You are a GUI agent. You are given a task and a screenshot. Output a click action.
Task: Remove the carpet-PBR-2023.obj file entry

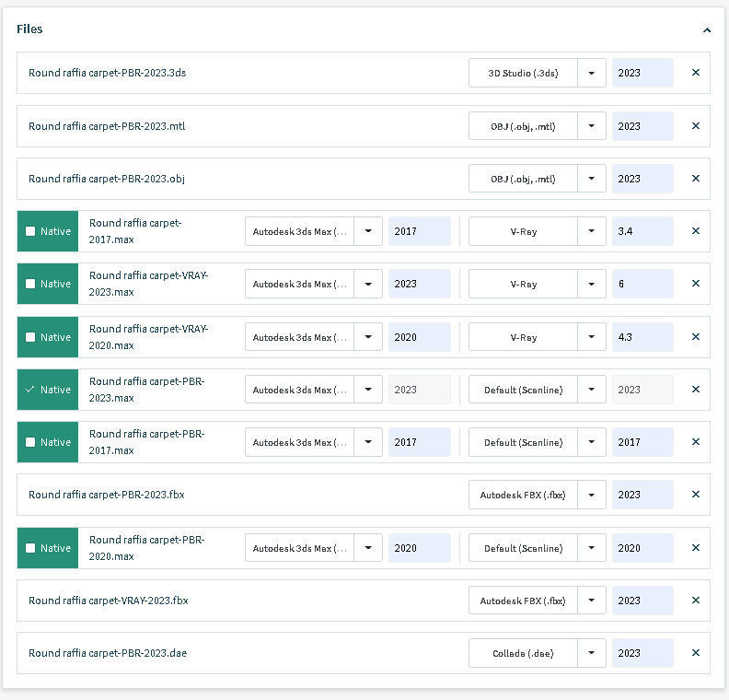(x=695, y=179)
